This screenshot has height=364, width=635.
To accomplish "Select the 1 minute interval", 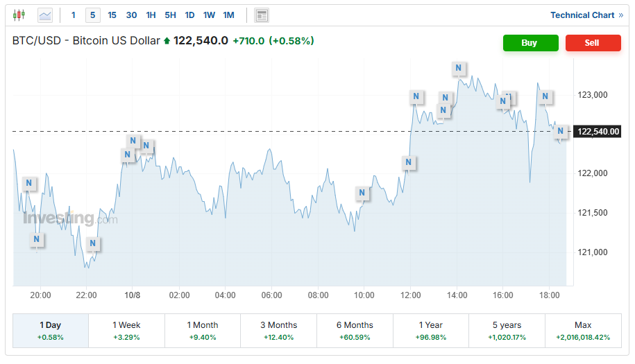I will click(x=74, y=15).
